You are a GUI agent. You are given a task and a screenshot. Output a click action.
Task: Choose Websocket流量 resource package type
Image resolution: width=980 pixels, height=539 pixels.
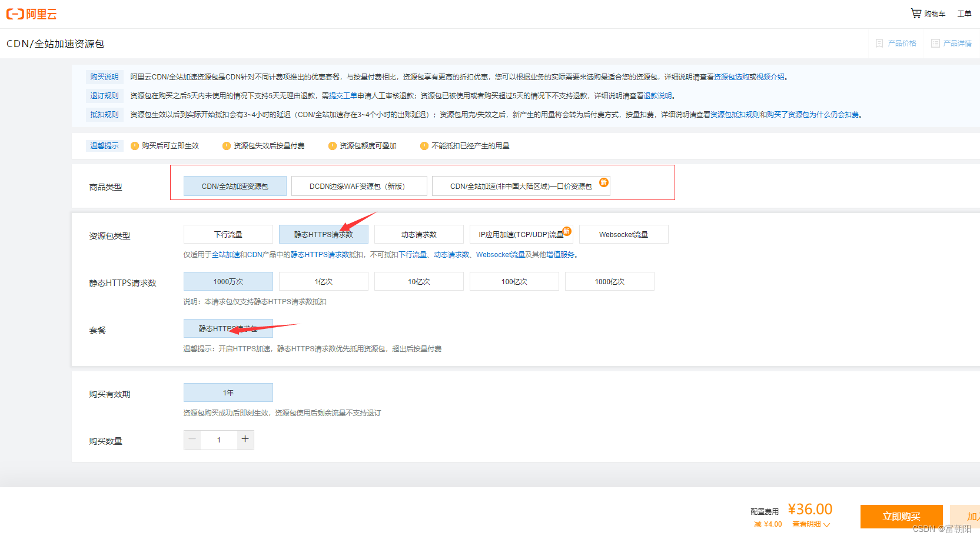coord(624,234)
